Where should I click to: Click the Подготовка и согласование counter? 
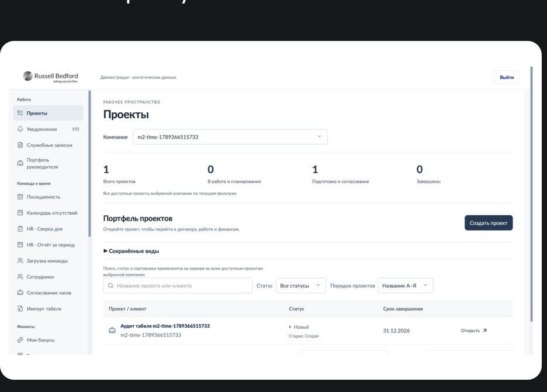tap(340, 174)
